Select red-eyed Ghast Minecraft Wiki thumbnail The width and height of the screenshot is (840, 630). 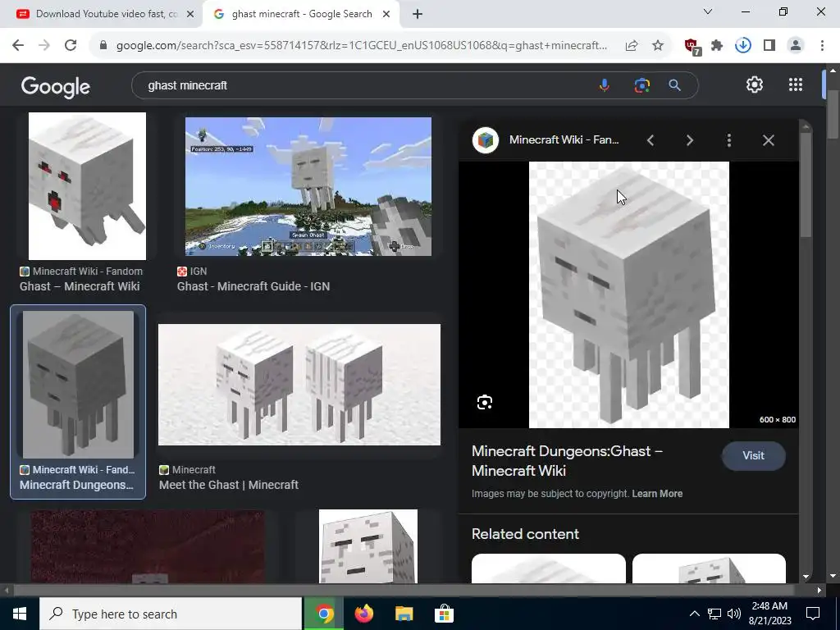coord(87,186)
